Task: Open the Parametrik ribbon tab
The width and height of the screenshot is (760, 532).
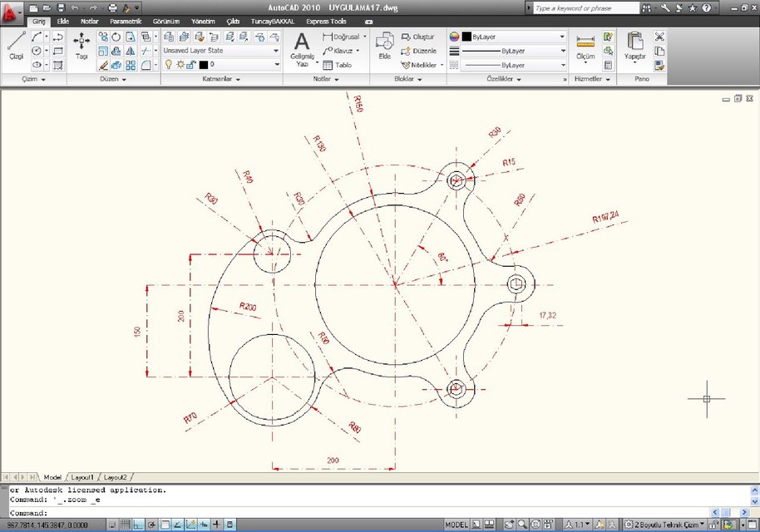Action: click(x=127, y=21)
